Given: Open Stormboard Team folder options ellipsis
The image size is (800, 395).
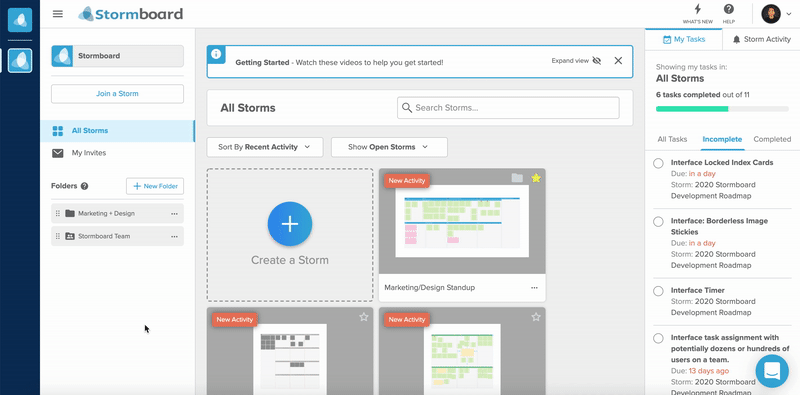Looking at the screenshot, I should coord(174,237).
